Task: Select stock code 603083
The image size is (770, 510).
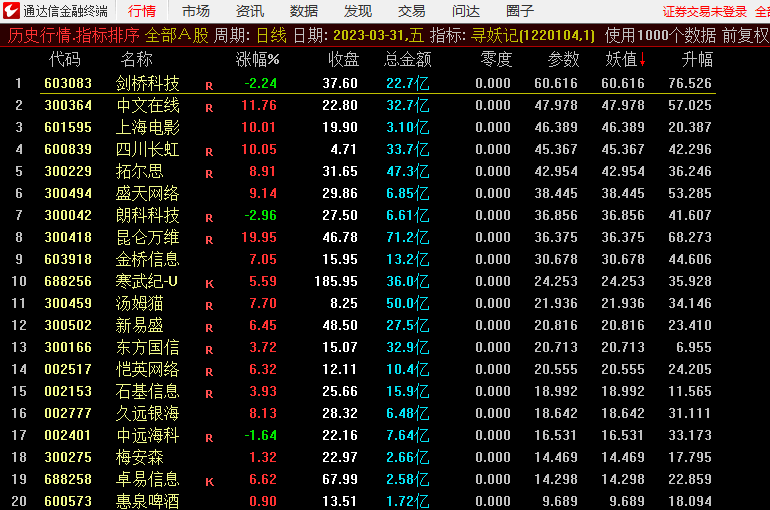Action: 68,83
